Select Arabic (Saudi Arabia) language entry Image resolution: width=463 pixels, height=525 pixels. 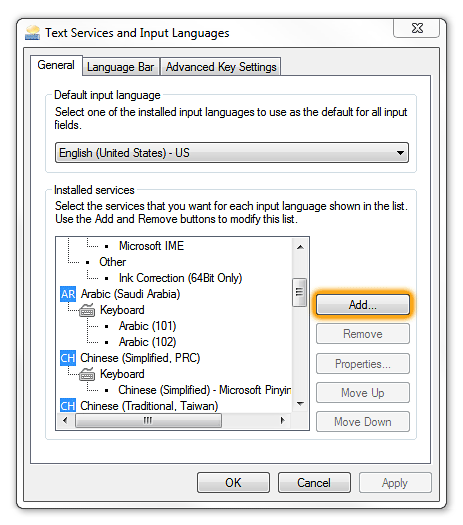pos(130,294)
